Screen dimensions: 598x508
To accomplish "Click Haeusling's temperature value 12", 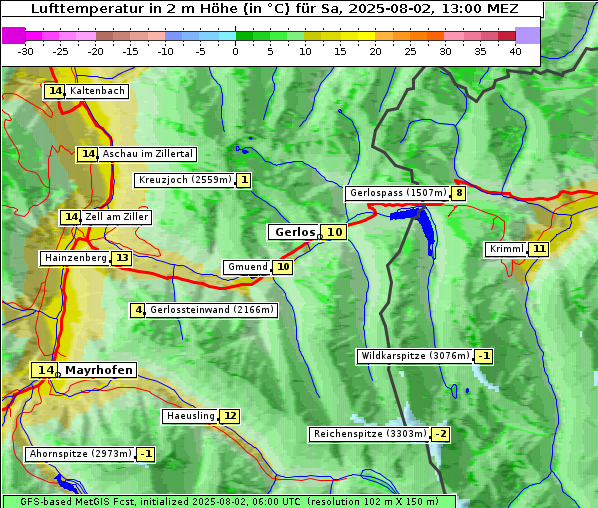I will coord(230,416).
